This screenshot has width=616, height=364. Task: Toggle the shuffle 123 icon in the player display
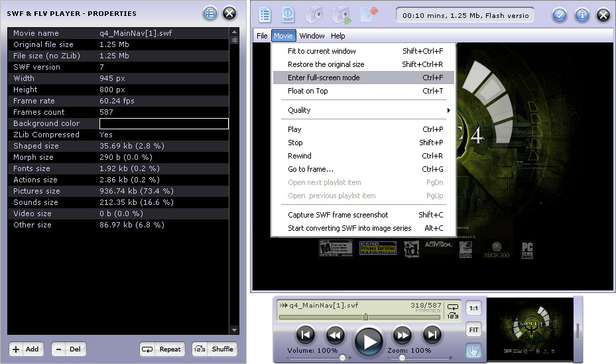453,316
